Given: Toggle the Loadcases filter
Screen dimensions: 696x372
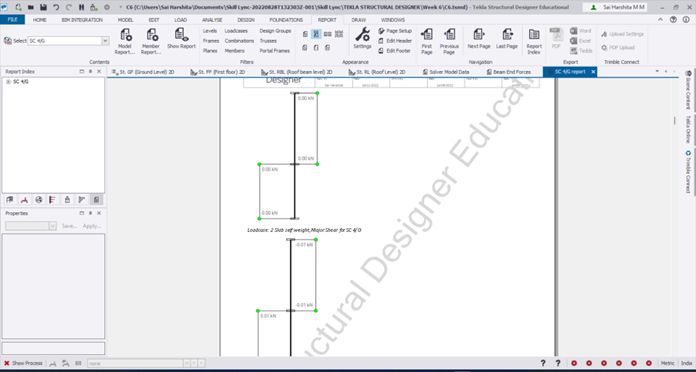Looking at the screenshot, I should [x=236, y=31].
